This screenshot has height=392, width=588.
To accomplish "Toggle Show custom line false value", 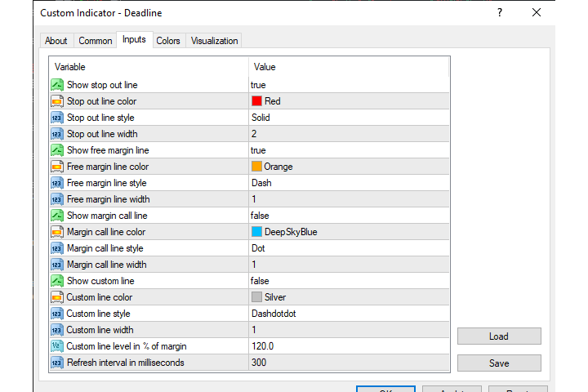I will (x=349, y=281).
